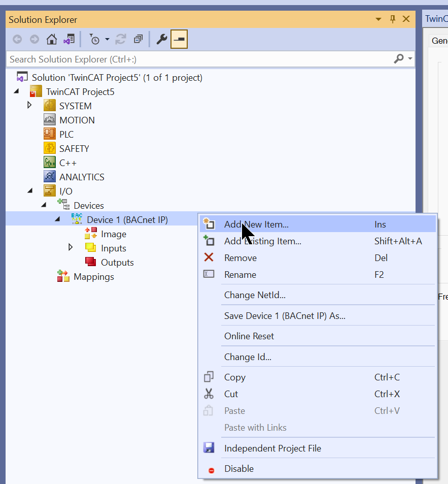This screenshot has height=484, width=448.
Task: Open the Pending Changes Filter clock icon
Action: click(95, 40)
